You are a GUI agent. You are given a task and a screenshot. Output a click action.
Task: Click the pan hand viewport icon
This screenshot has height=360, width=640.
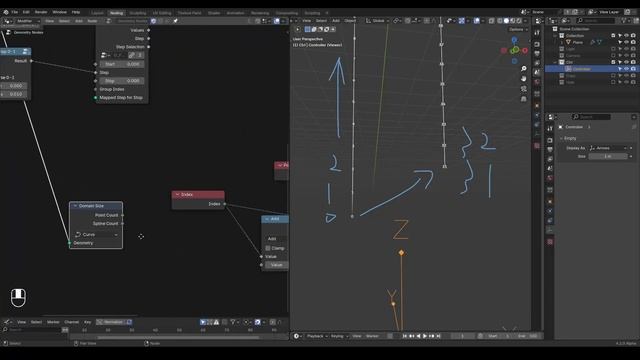[524, 78]
